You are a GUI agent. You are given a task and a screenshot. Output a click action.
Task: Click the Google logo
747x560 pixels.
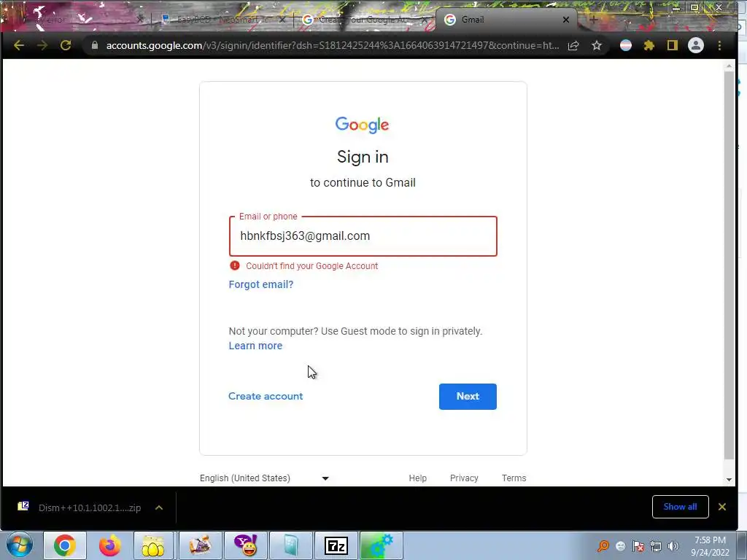(x=362, y=125)
